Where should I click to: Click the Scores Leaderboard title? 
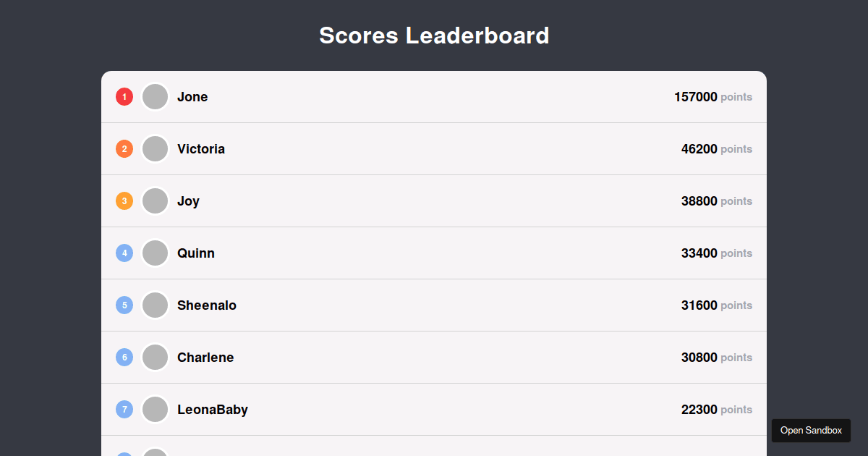tap(434, 35)
